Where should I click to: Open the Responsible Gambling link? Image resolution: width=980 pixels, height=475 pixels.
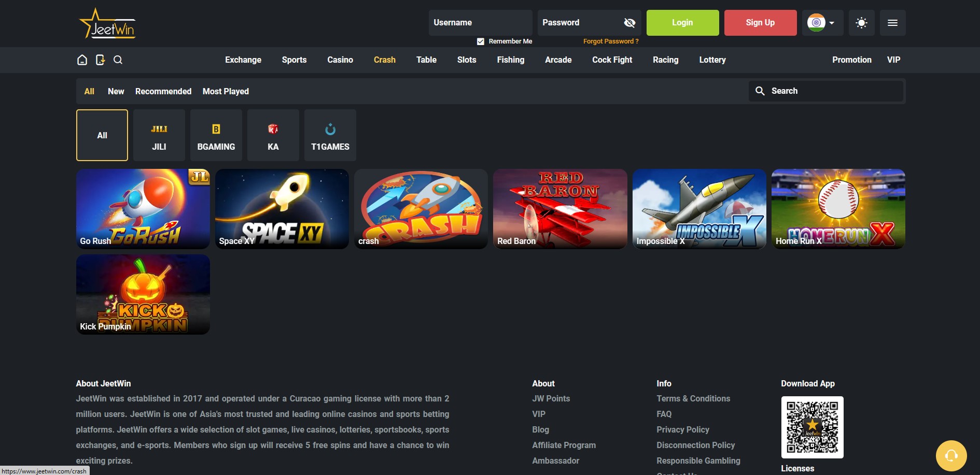(x=698, y=460)
